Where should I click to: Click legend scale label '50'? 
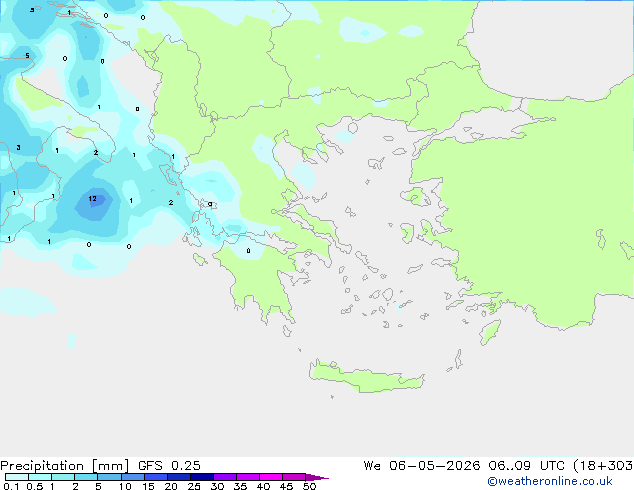pyautogui.click(x=309, y=486)
